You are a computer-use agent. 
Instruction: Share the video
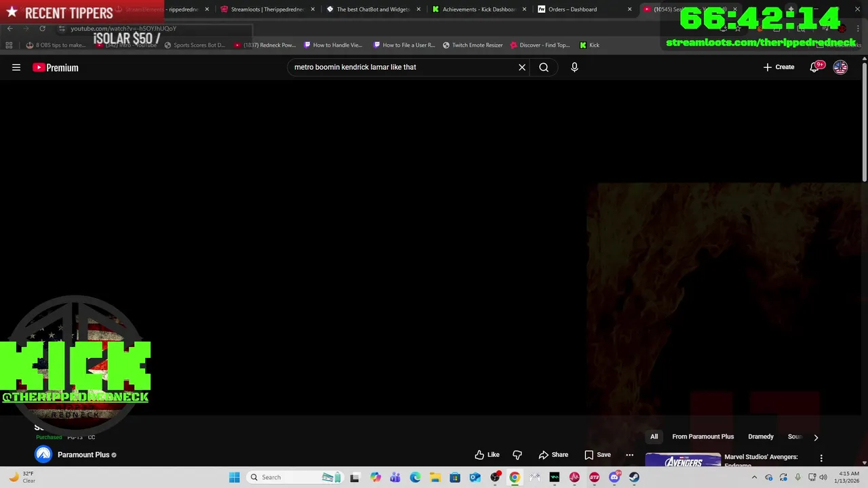pos(553,455)
